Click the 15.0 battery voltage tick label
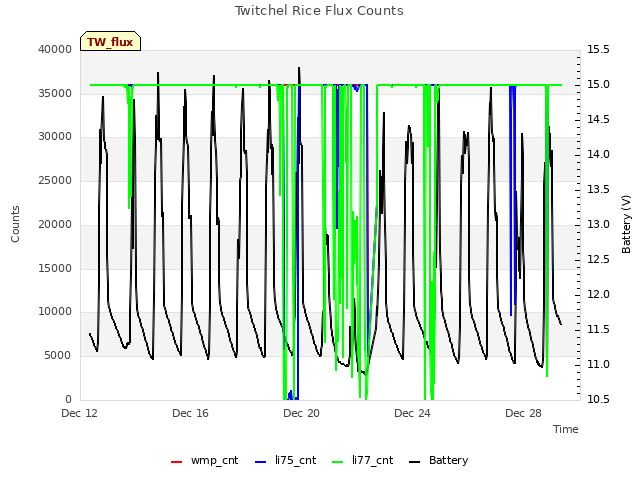 [598, 84]
